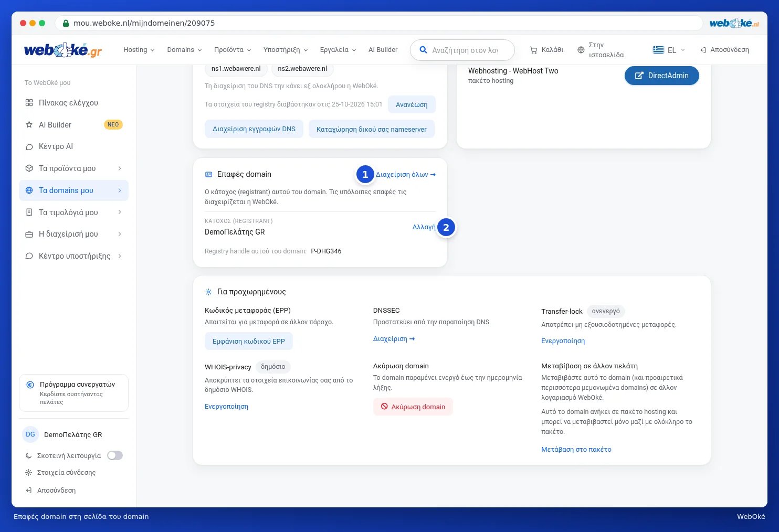Image resolution: width=779 pixels, height=532 pixels.
Task: Click the Ανανέωση button
Action: point(412,104)
